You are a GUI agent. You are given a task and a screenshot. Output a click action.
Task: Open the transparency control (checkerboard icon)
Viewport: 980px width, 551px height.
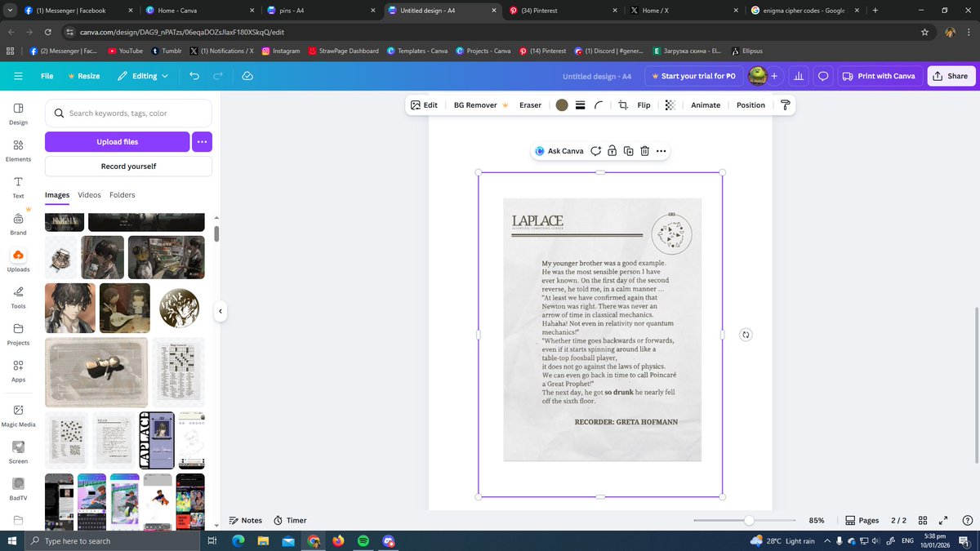(669, 104)
